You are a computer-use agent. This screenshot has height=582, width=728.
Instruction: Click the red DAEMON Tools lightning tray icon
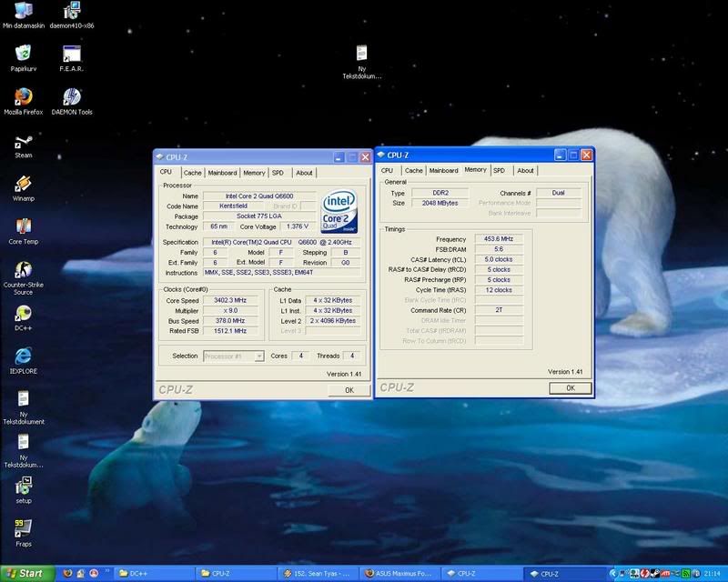[644, 574]
